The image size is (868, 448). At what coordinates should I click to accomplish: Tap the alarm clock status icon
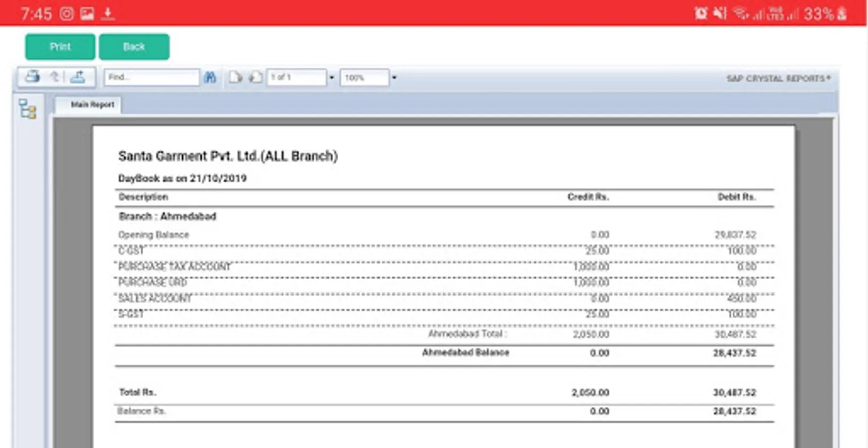point(701,13)
